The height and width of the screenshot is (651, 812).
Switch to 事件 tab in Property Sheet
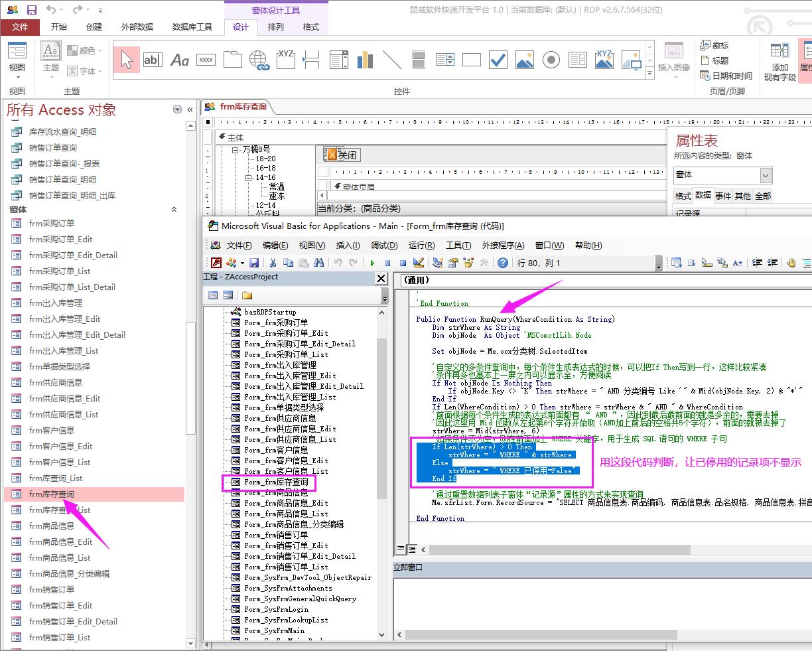point(723,196)
